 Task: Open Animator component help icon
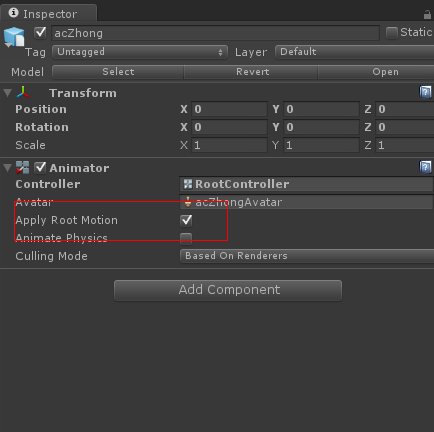[x=425, y=167]
